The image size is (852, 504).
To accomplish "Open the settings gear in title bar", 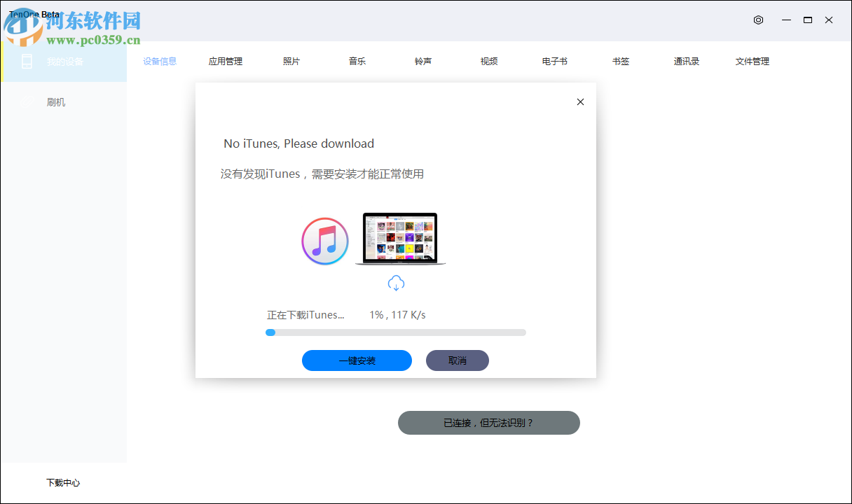I will pyautogui.click(x=758, y=20).
